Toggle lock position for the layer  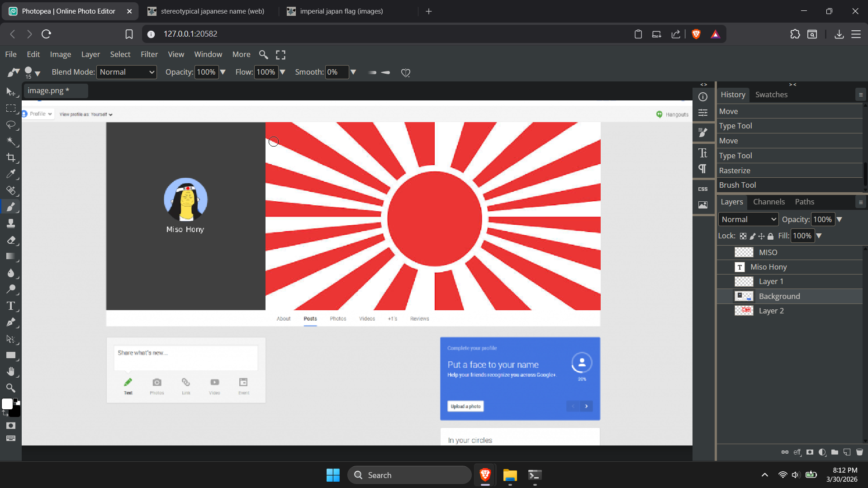761,236
